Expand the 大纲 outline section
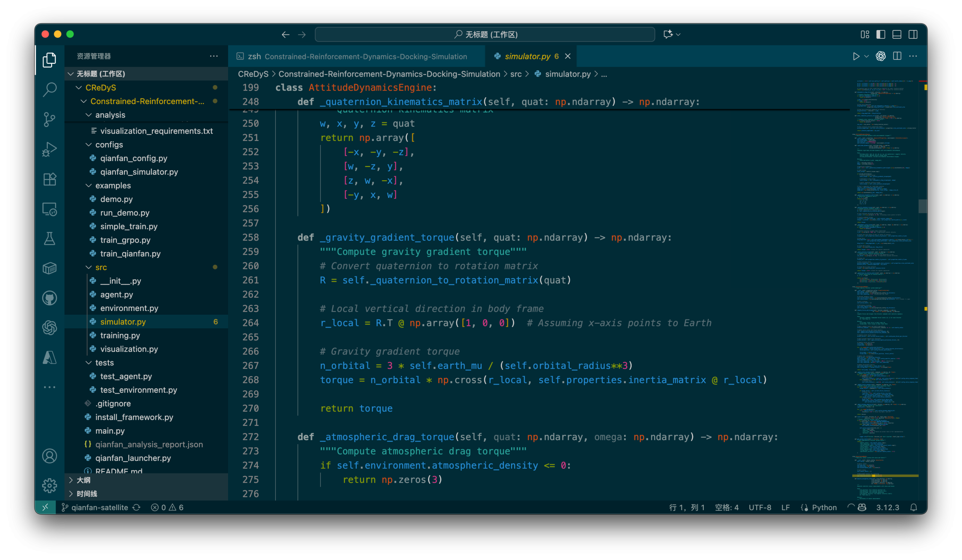962x560 pixels. pyautogui.click(x=83, y=480)
